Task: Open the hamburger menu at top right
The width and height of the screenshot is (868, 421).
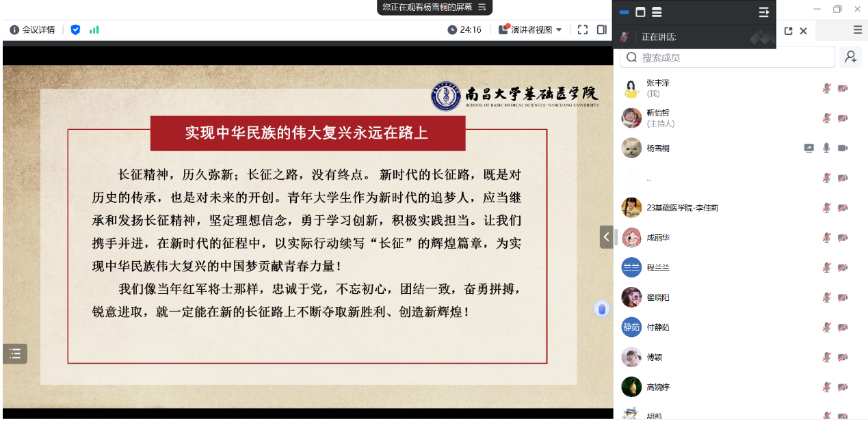Action: 857,29
